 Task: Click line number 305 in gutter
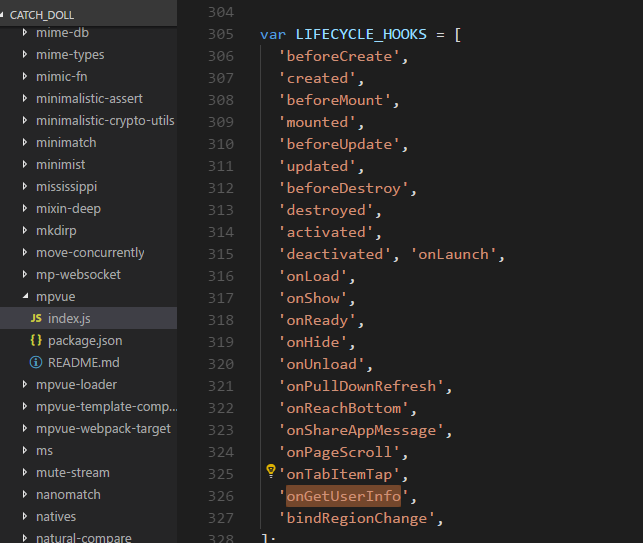(218, 34)
